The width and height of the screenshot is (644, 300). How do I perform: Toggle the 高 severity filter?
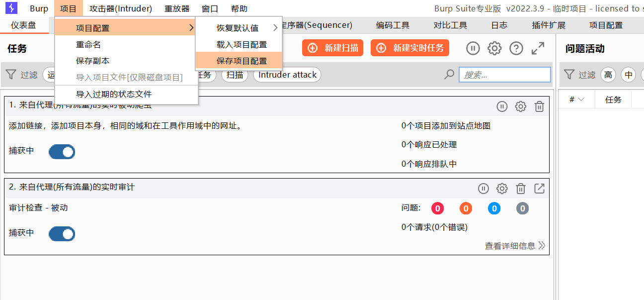tap(608, 75)
